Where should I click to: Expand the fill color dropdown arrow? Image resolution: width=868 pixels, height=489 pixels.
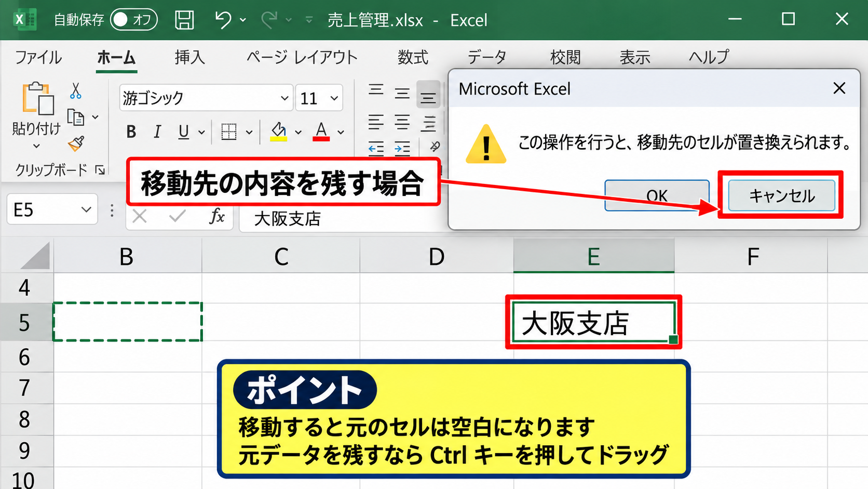tap(298, 133)
